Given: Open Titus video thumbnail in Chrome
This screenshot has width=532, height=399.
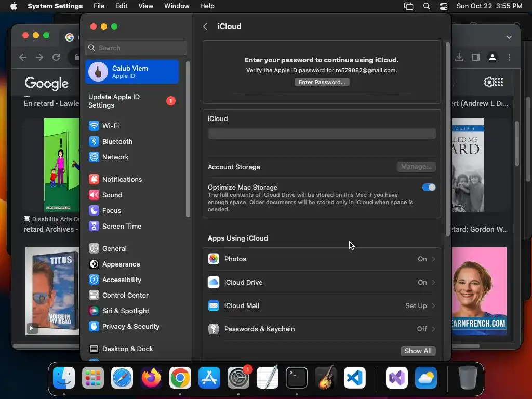Looking at the screenshot, I should (52, 291).
